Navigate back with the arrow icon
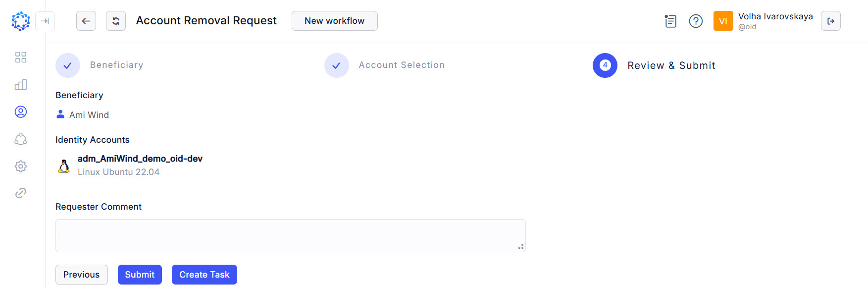The height and width of the screenshot is (288, 868). click(86, 21)
